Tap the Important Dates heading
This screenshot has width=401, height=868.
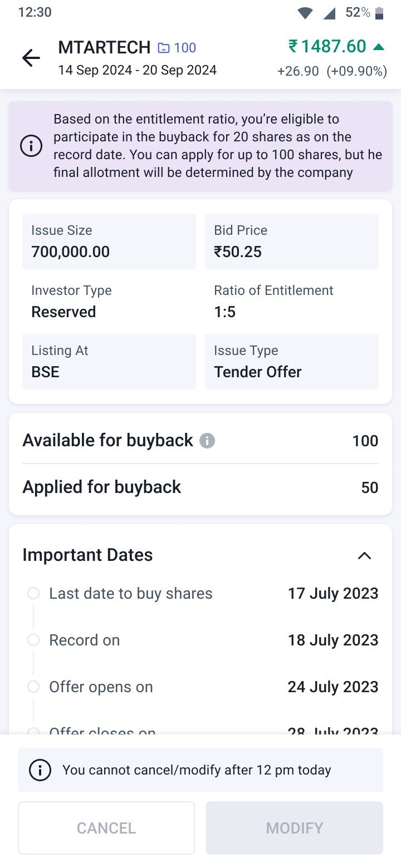(87, 555)
